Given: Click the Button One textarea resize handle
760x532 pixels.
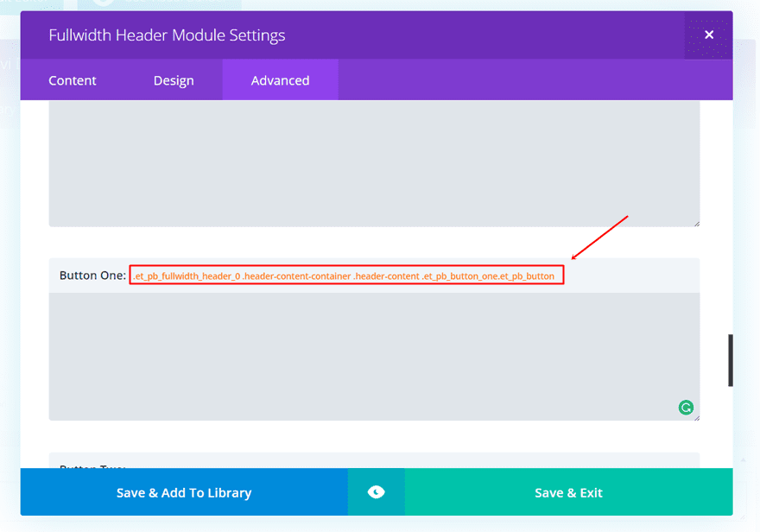Looking at the screenshot, I should pos(696,418).
